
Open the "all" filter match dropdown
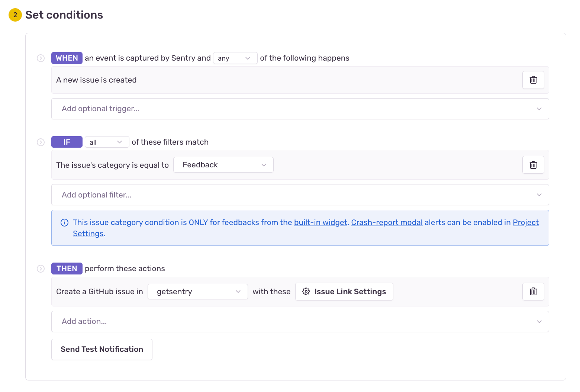[107, 142]
